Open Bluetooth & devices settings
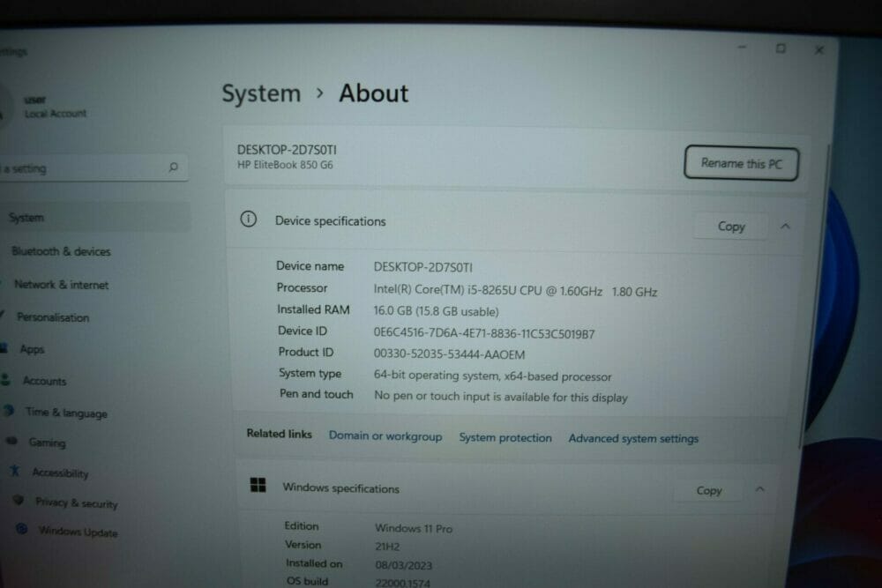 click(x=62, y=251)
